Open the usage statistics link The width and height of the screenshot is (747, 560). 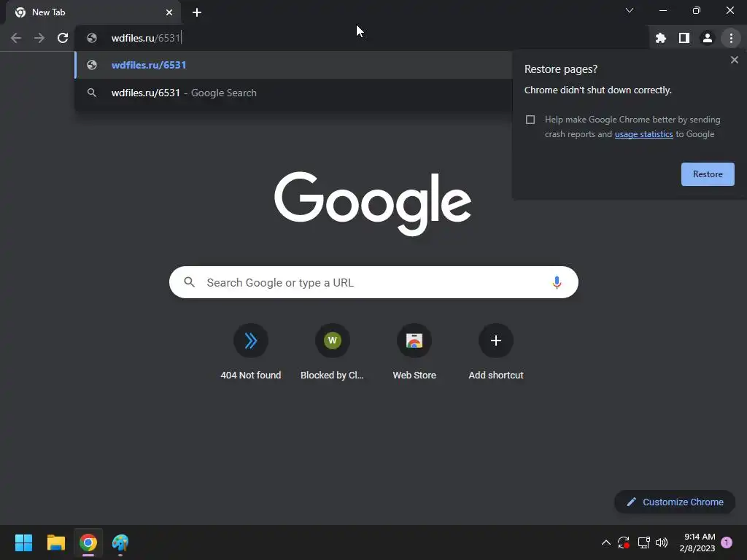pyautogui.click(x=643, y=134)
